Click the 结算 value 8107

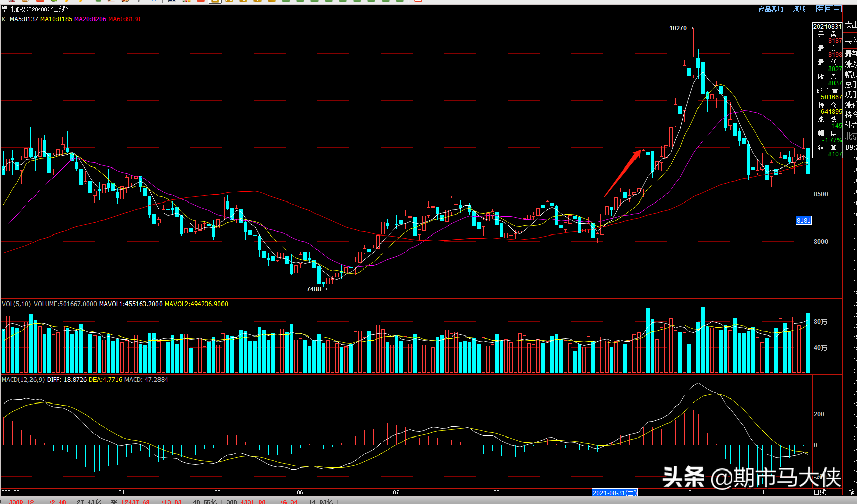(835, 154)
